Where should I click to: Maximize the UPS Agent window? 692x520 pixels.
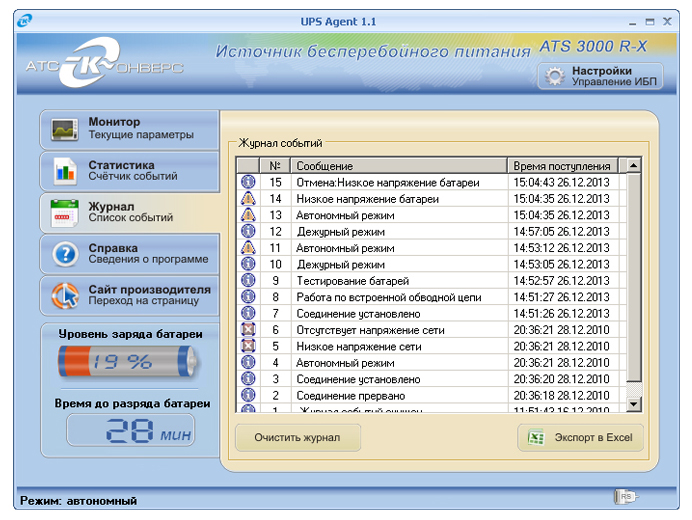[650, 21]
